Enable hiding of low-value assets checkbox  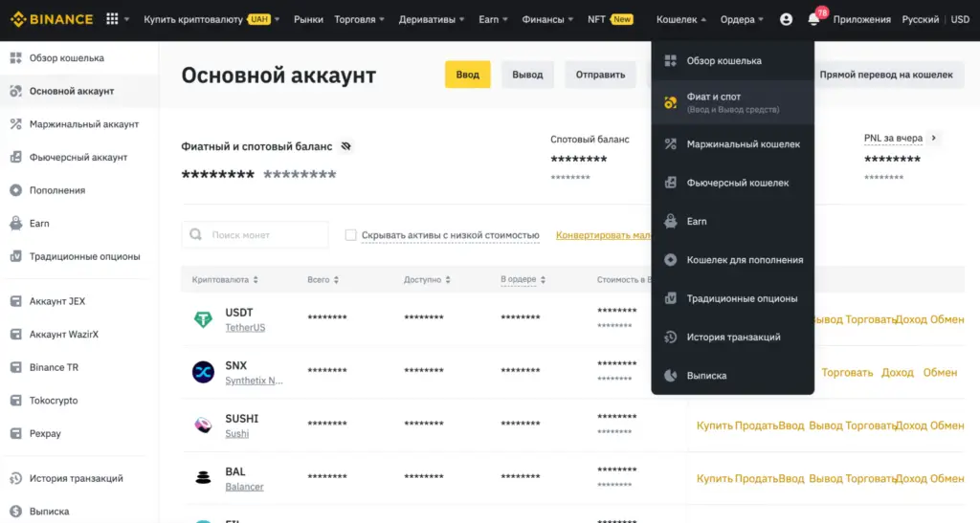(x=351, y=235)
